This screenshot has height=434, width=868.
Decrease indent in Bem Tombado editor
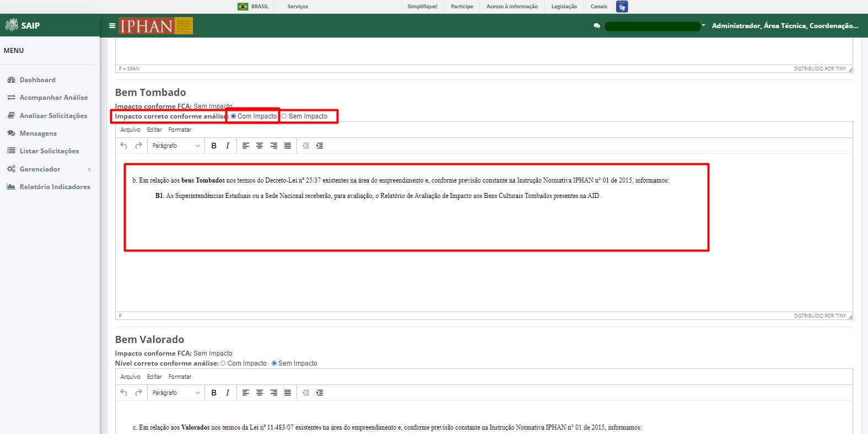(306, 146)
